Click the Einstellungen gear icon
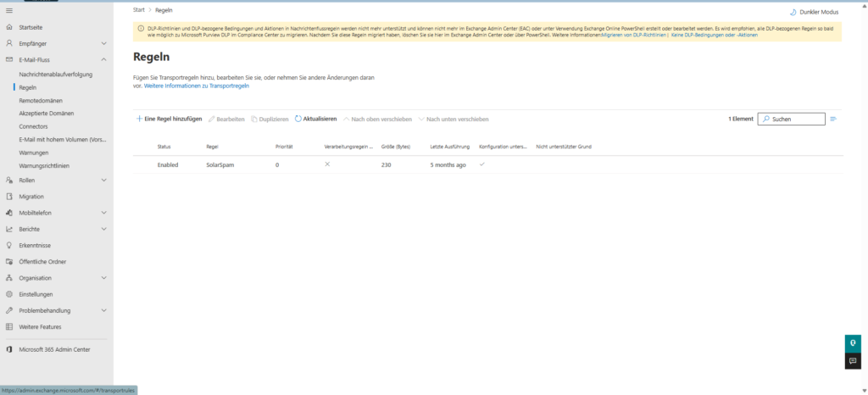 (9, 294)
